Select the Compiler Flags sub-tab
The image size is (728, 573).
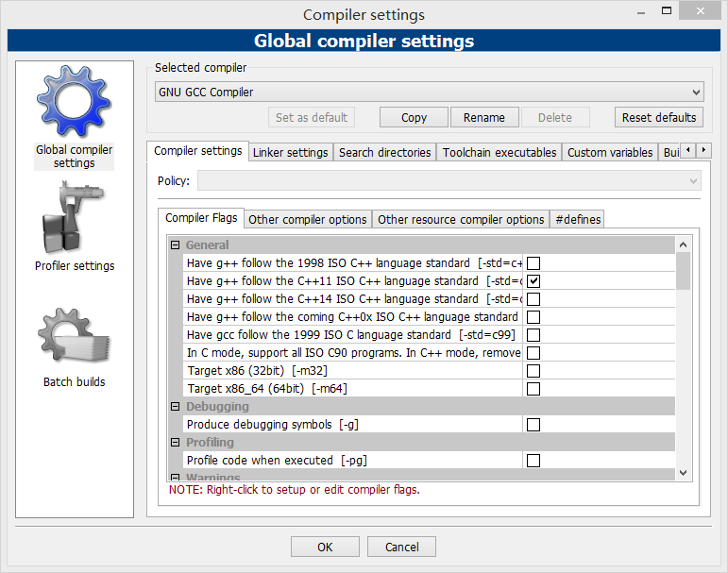point(201,218)
